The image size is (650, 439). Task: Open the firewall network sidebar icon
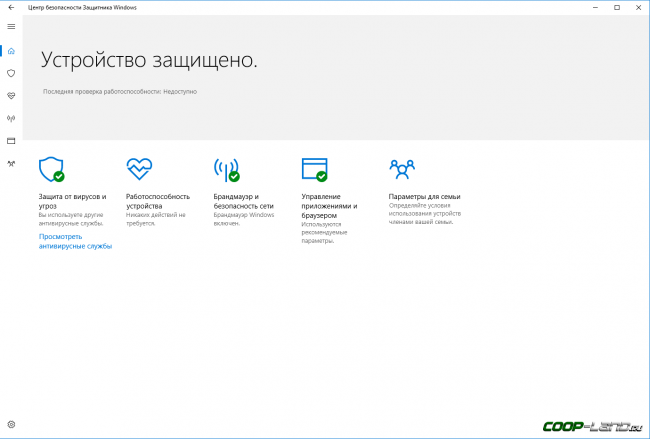tap(11, 119)
